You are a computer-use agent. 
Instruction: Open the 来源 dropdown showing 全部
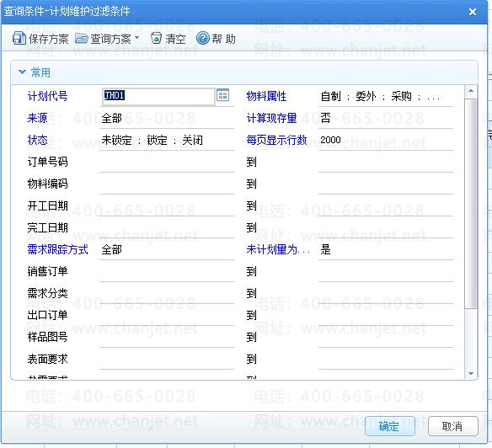[x=167, y=118]
